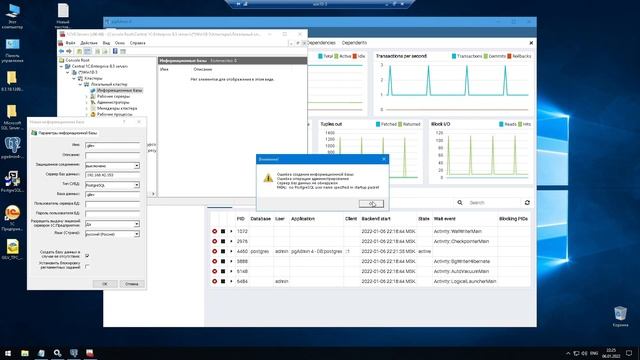640x360 pixels.
Task: Toggle the Transactions legend swatch in chart
Action: click(x=454, y=56)
